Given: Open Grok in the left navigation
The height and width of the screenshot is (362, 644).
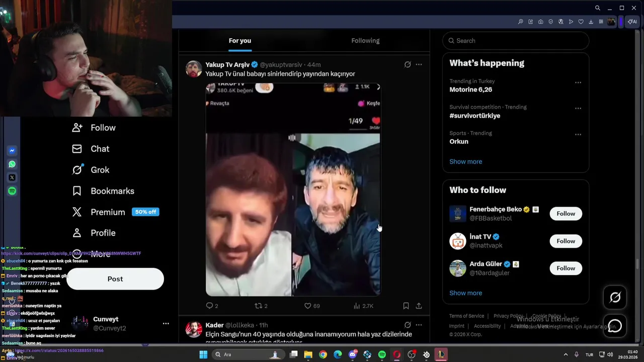Looking at the screenshot, I should (x=91, y=170).
